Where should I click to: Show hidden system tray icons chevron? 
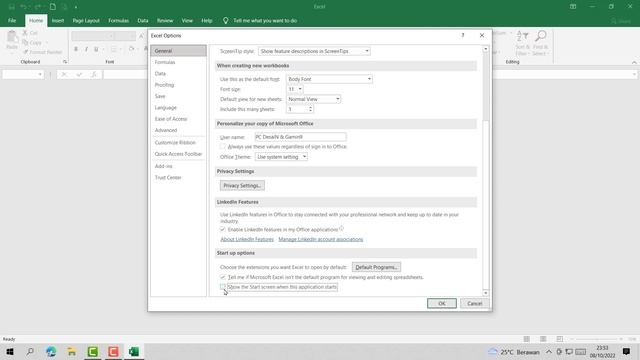coord(549,351)
